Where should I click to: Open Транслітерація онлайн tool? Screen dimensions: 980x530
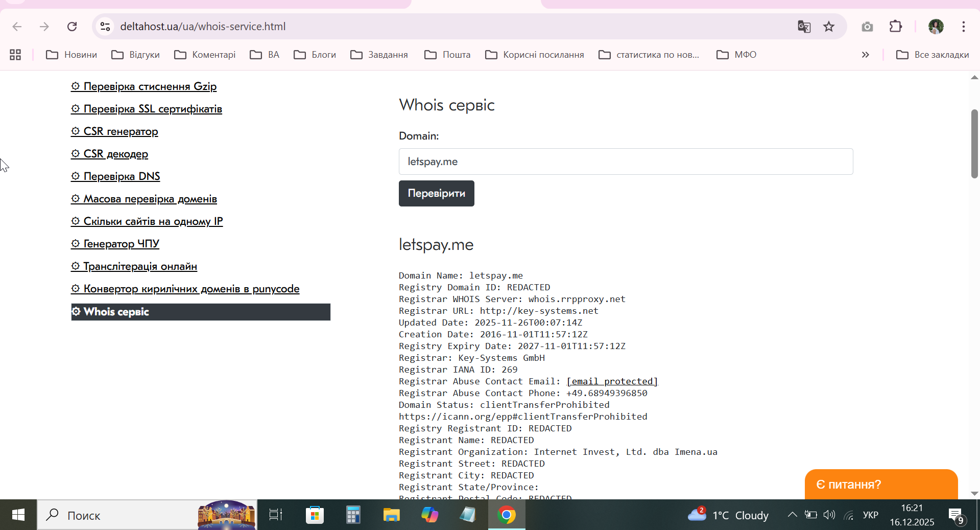(134, 266)
